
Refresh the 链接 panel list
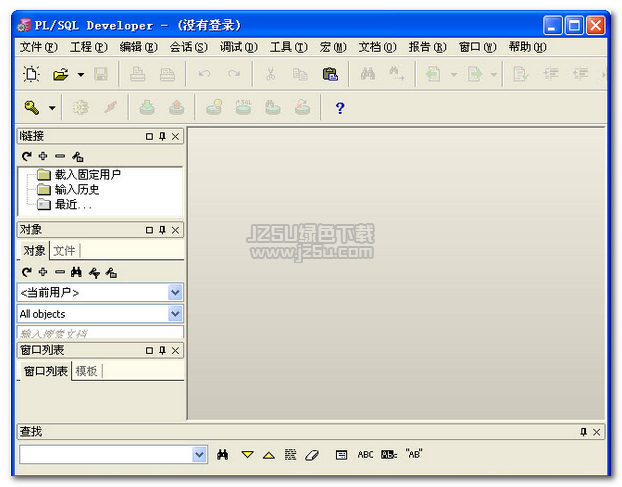click(27, 156)
